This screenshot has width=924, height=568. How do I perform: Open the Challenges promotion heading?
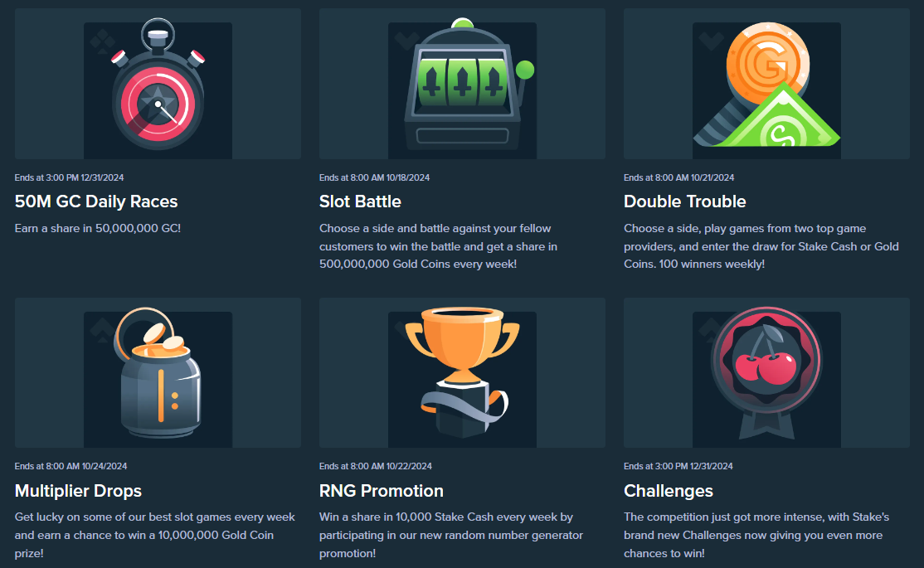tap(669, 491)
